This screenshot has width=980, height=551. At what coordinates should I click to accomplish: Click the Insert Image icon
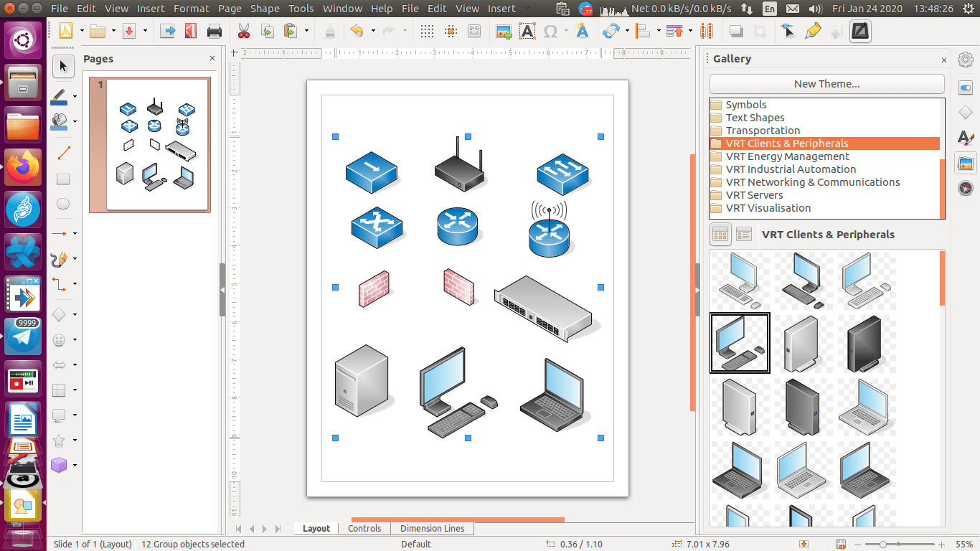(504, 31)
